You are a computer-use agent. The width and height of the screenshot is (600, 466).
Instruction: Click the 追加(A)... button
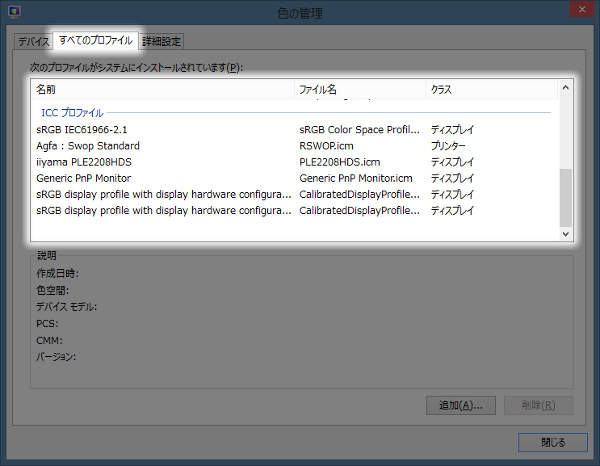point(461,405)
